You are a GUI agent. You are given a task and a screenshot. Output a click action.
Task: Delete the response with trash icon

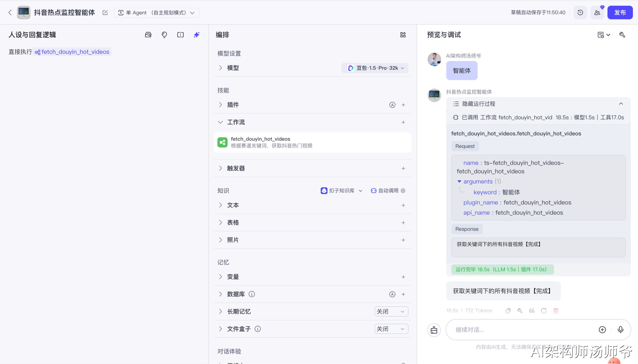coord(556,311)
